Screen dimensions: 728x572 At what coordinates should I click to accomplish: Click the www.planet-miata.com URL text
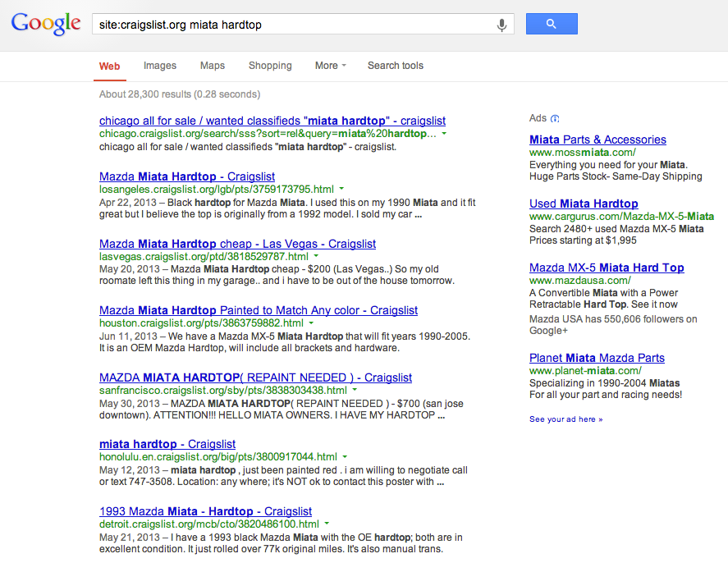point(585,370)
